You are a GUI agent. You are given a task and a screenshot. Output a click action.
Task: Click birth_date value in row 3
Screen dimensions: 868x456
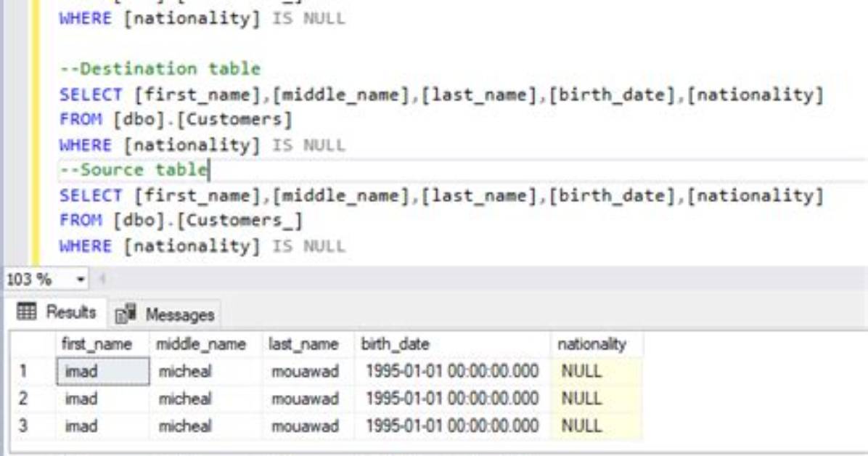(x=452, y=426)
